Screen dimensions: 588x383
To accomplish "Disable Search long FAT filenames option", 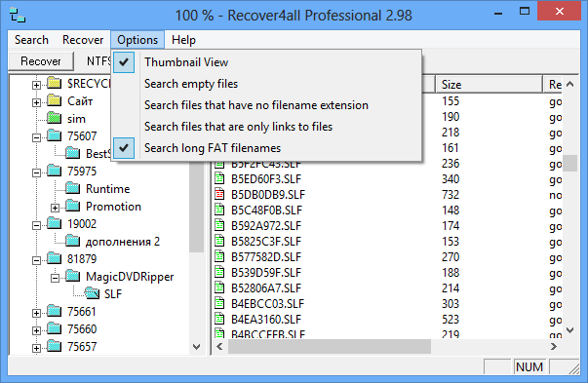I will [266, 148].
